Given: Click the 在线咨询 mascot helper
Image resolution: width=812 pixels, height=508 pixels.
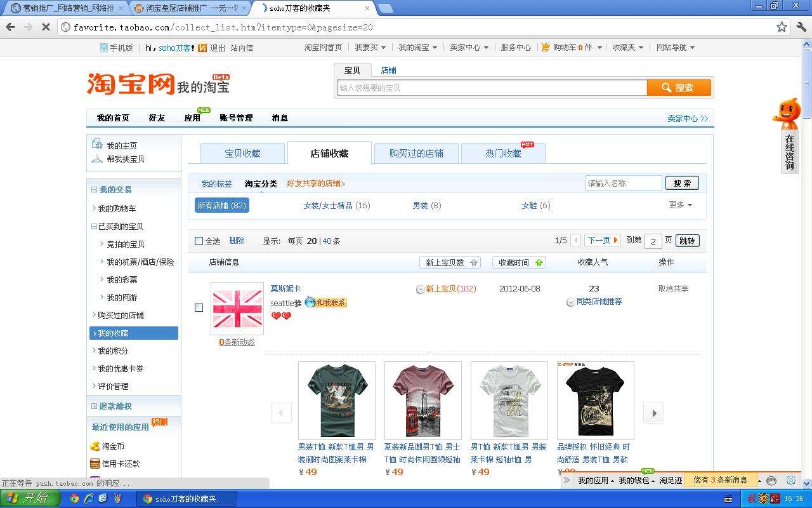Looking at the screenshot, I should (789, 135).
